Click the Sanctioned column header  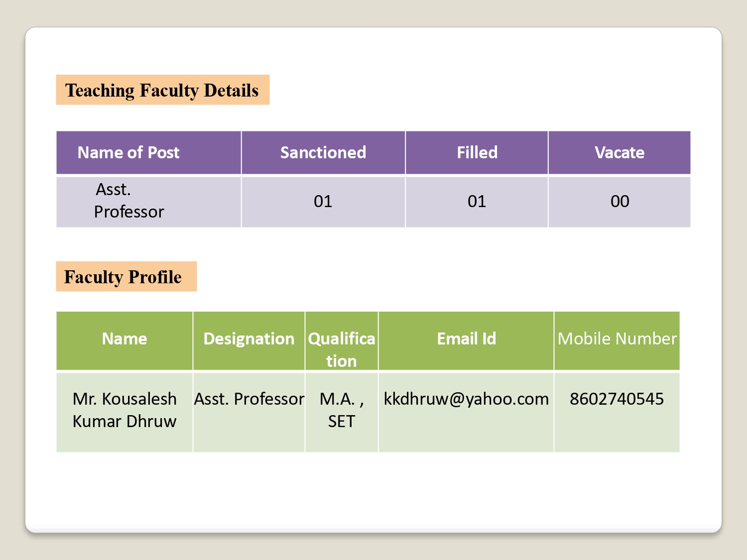pyautogui.click(x=323, y=152)
